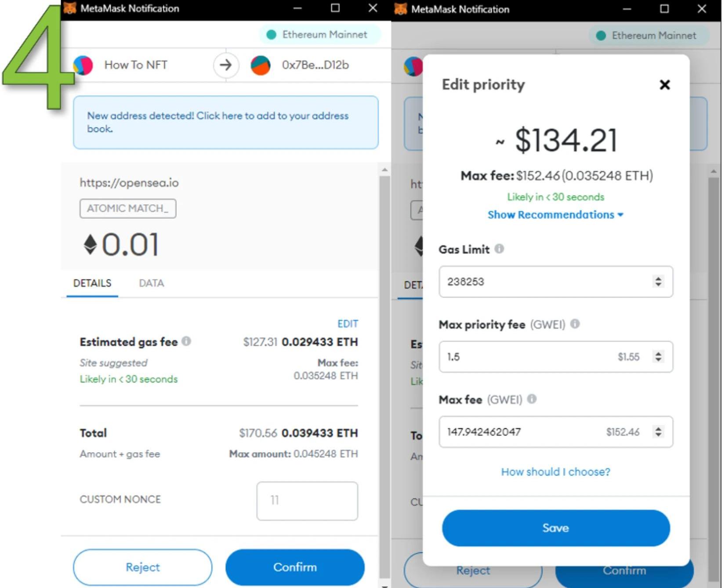Click the Estimated gas fee info icon

[x=186, y=341]
